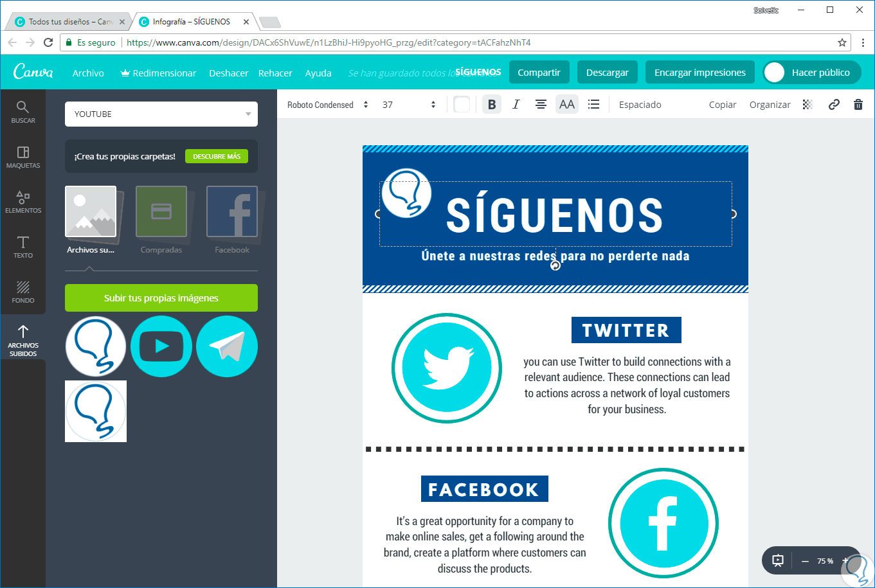Select the TWITTER heading label

pyautogui.click(x=626, y=330)
